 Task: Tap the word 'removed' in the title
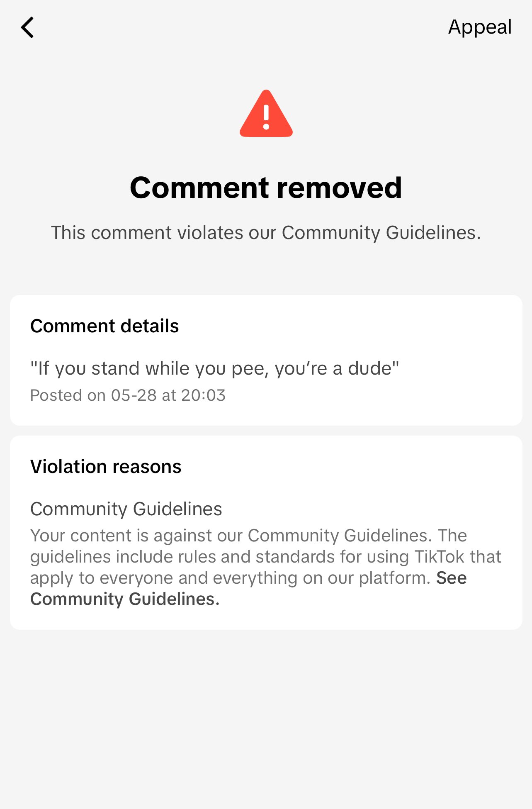(339, 188)
